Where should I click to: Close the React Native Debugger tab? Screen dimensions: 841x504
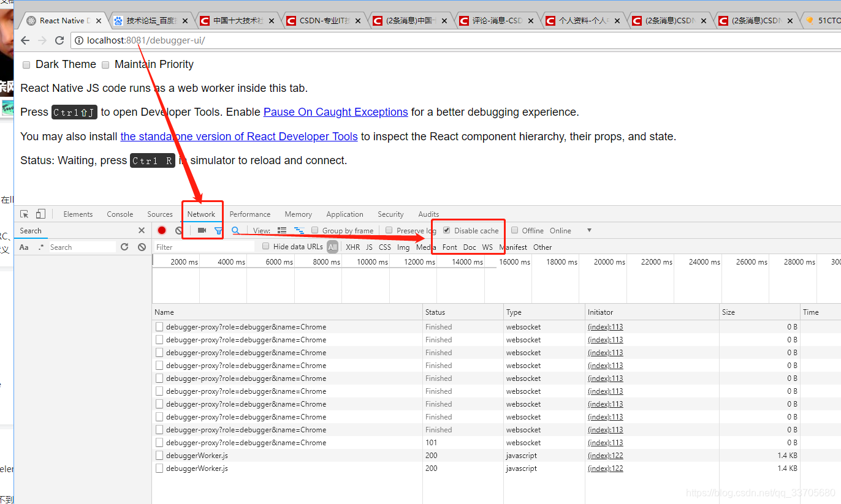click(x=99, y=21)
